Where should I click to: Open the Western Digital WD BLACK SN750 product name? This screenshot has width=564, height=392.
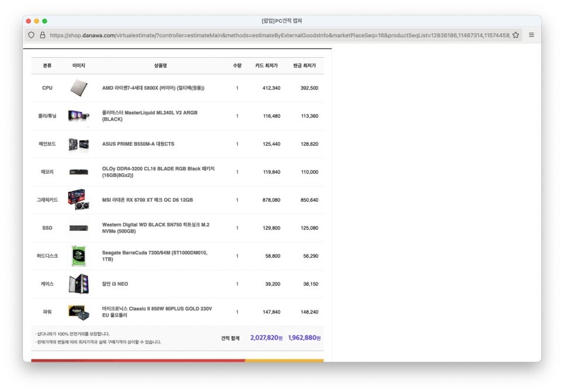point(156,228)
